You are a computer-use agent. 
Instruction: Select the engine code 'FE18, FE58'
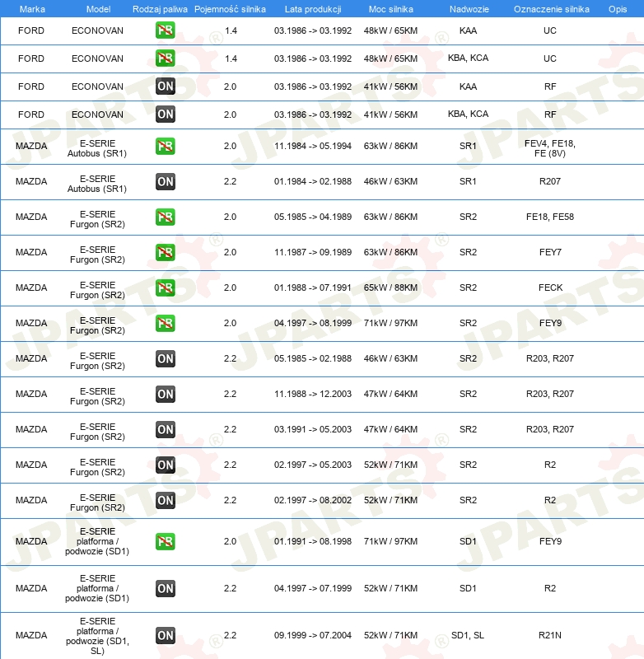tap(550, 217)
